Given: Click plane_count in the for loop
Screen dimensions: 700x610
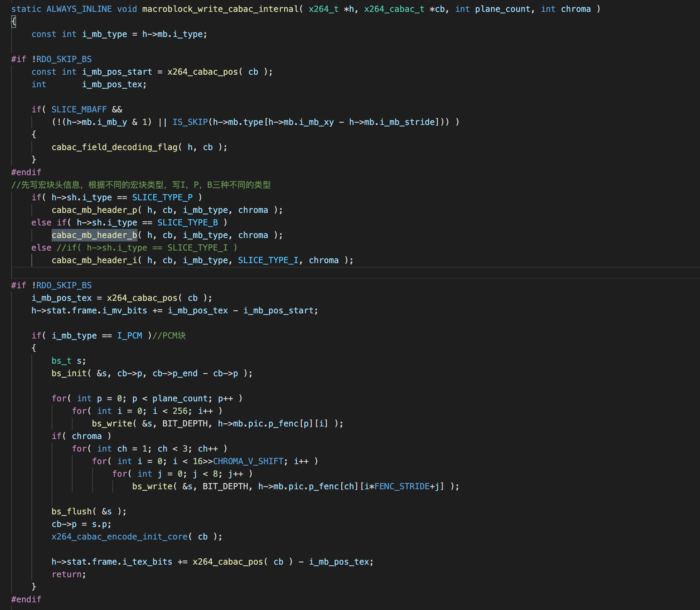Looking at the screenshot, I should tap(180, 399).
